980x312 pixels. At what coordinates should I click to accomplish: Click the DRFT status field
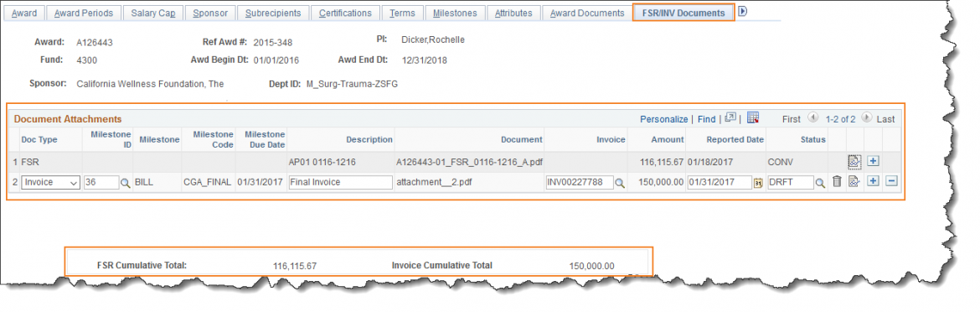pos(791,182)
